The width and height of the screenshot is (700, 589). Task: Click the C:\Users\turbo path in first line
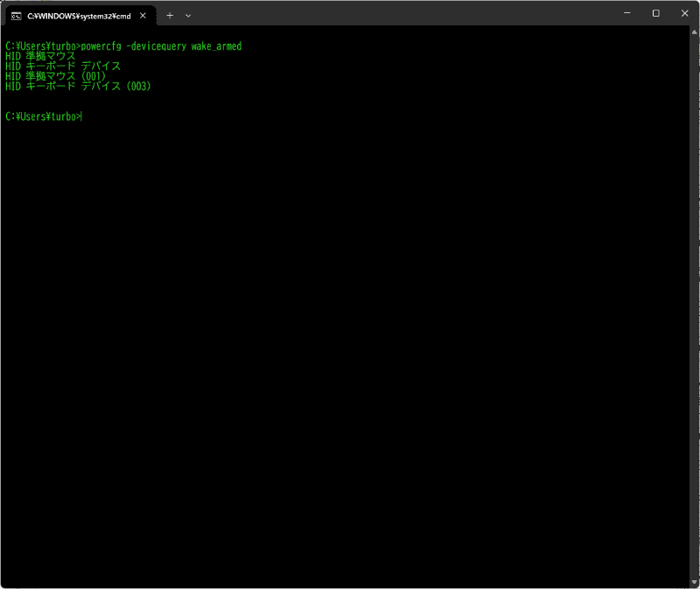coord(39,46)
